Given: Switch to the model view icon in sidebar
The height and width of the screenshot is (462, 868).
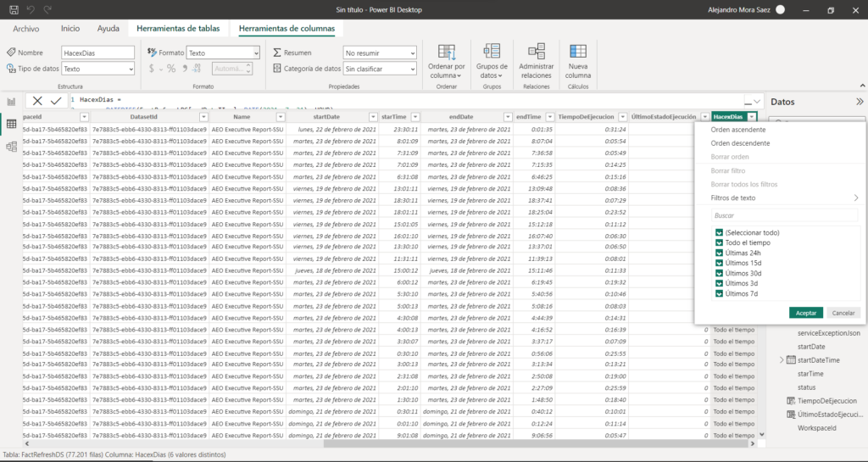Looking at the screenshot, I should (12, 146).
